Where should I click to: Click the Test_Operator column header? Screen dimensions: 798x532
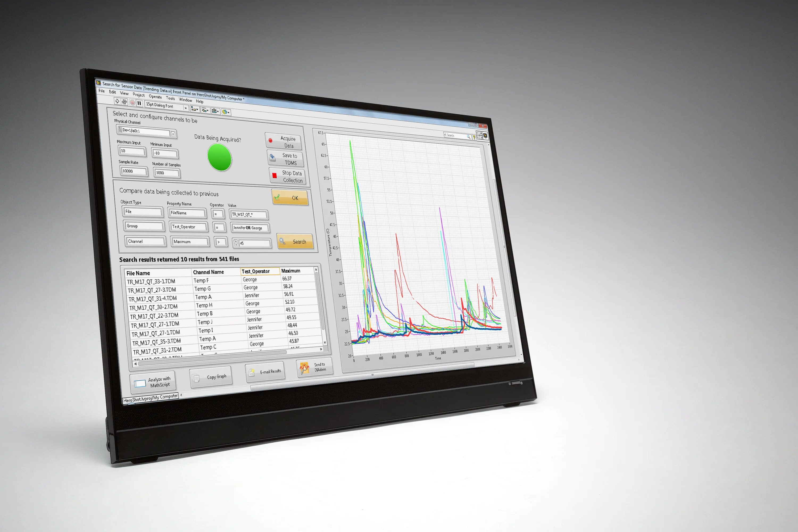[x=260, y=271]
